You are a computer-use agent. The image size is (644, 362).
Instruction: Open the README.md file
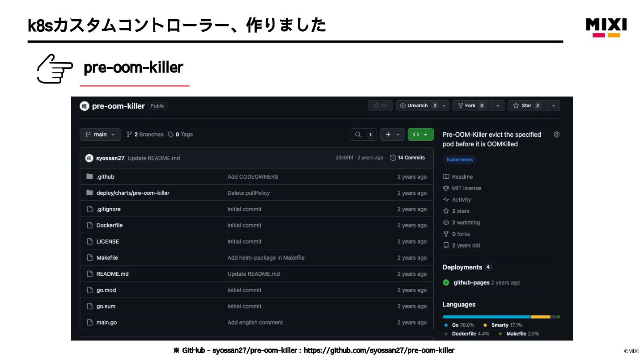(112, 274)
